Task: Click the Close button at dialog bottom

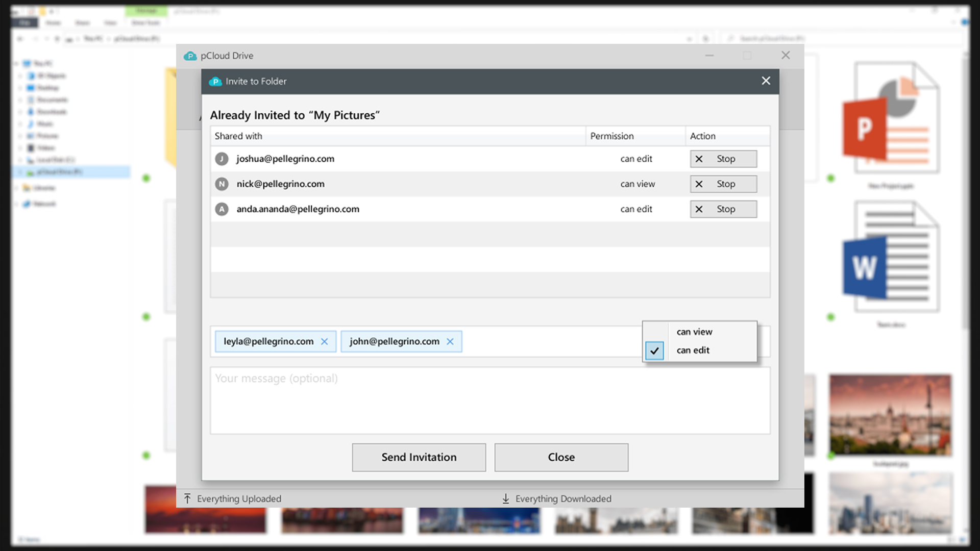Action: (x=561, y=457)
